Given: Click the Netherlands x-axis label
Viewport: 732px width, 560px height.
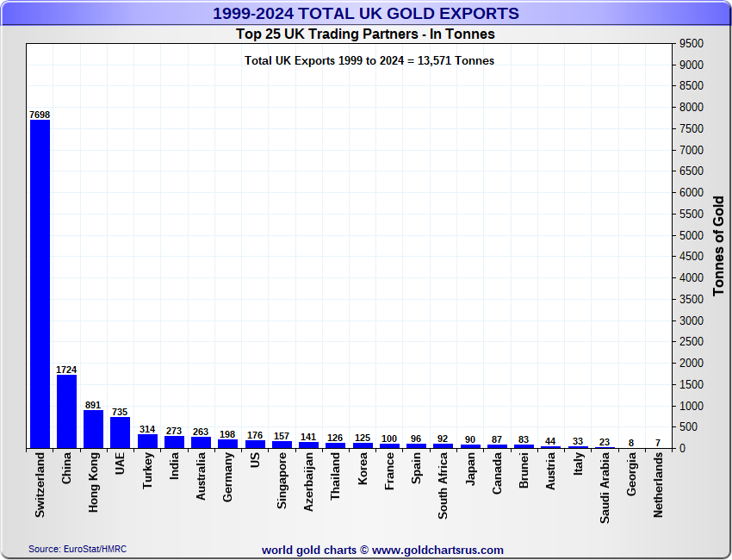Looking at the screenshot, I should tap(659, 485).
